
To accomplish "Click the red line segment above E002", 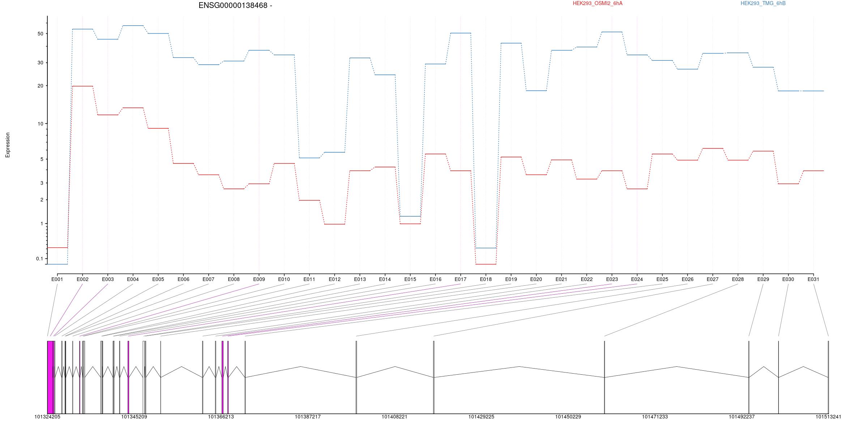I will coord(82,86).
